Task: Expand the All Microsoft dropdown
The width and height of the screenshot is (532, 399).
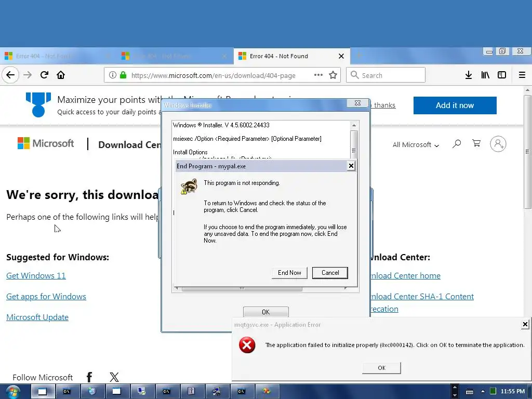Action: pyautogui.click(x=416, y=144)
